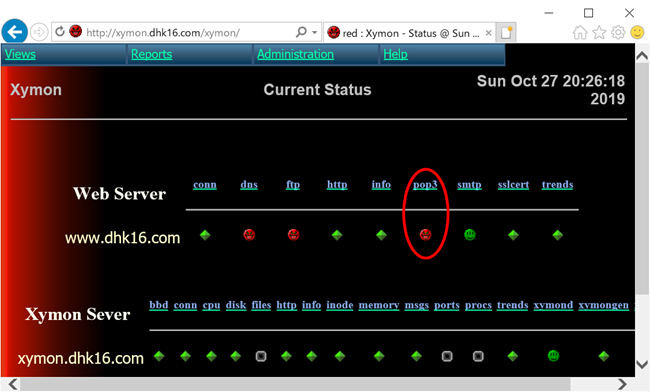Open the Administration menu
The height and width of the screenshot is (392, 650).
point(296,54)
